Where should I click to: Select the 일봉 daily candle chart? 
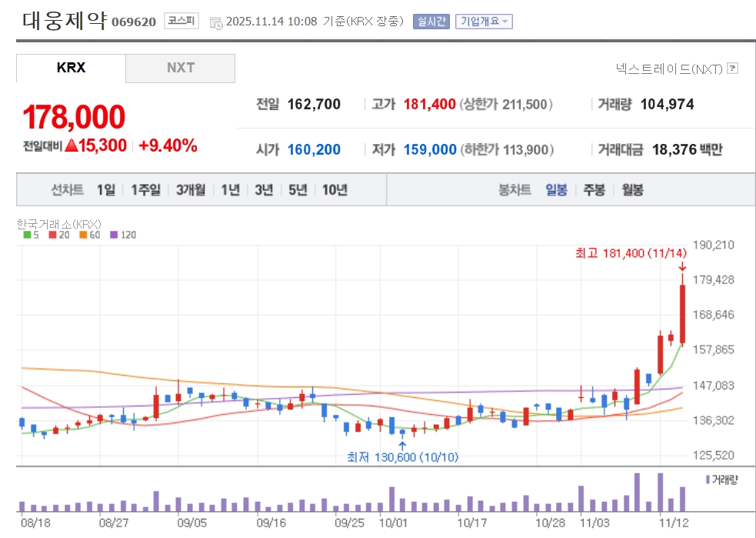click(x=556, y=190)
